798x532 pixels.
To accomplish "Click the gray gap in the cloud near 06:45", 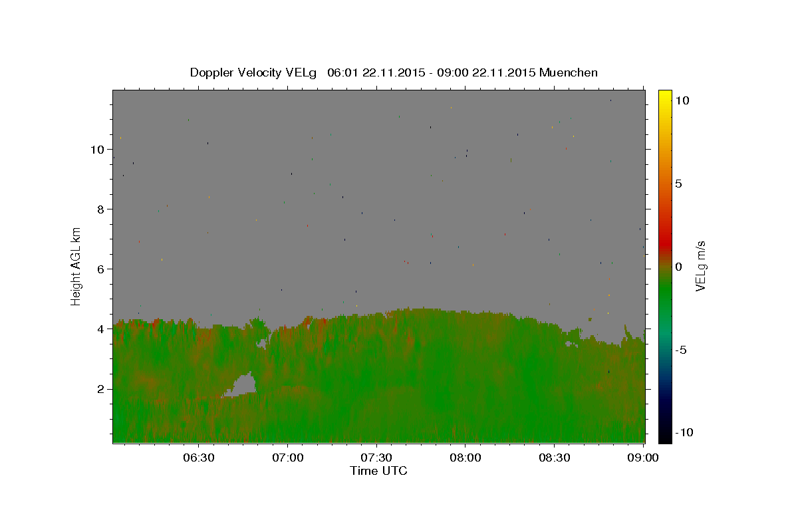I will click(x=243, y=385).
